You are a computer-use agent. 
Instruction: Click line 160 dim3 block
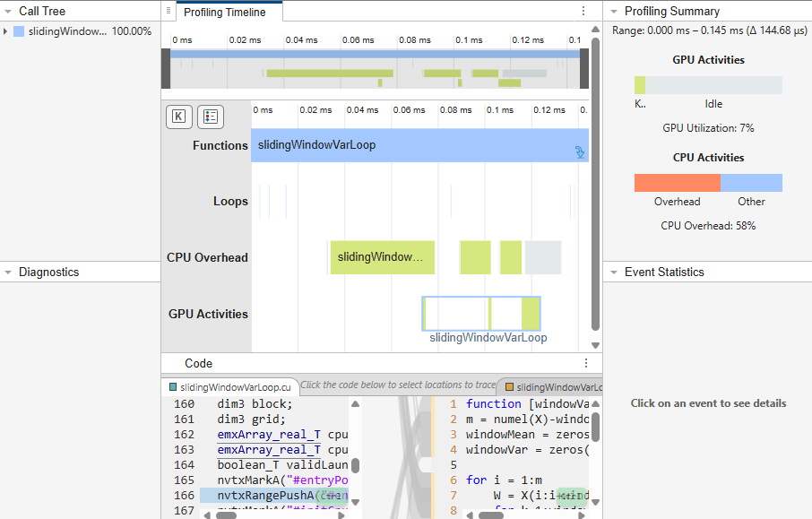pyautogui.click(x=255, y=404)
